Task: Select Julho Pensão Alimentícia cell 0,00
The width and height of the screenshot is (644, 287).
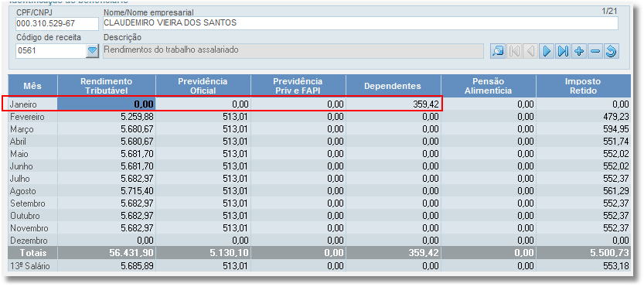Action: pyautogui.click(x=489, y=179)
